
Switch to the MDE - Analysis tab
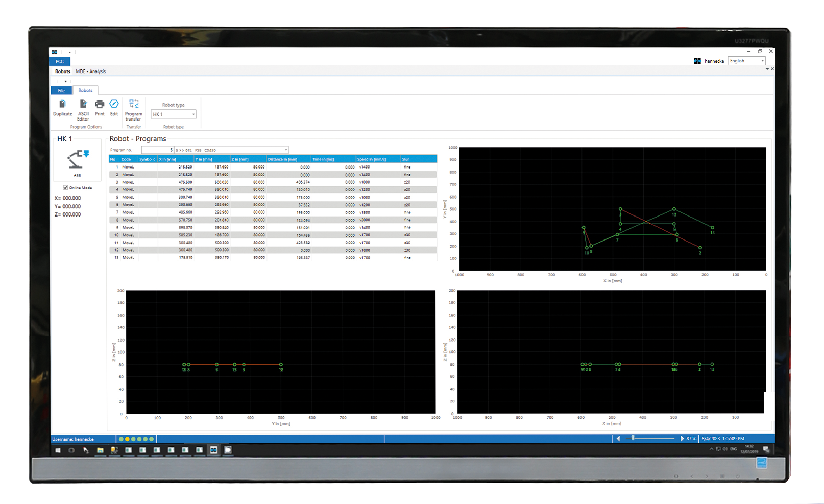[x=90, y=71]
